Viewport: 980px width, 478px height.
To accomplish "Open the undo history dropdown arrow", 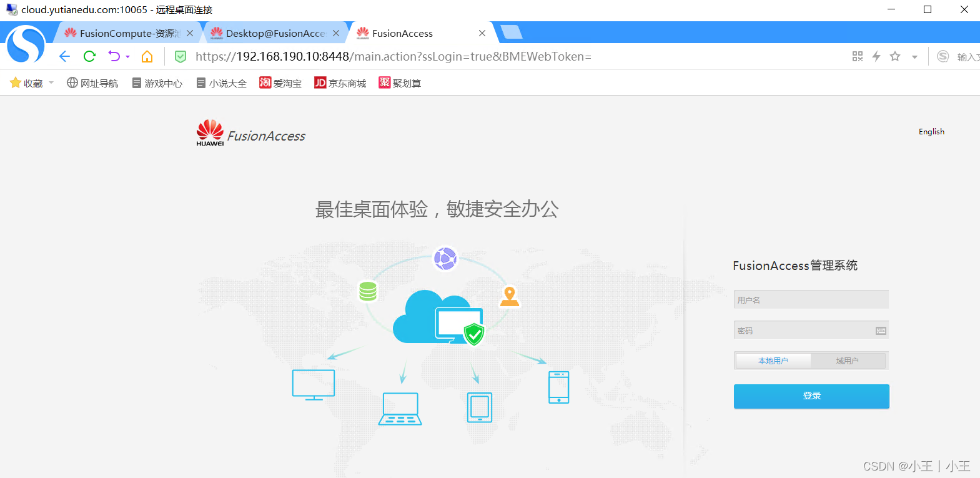I will click(x=127, y=57).
